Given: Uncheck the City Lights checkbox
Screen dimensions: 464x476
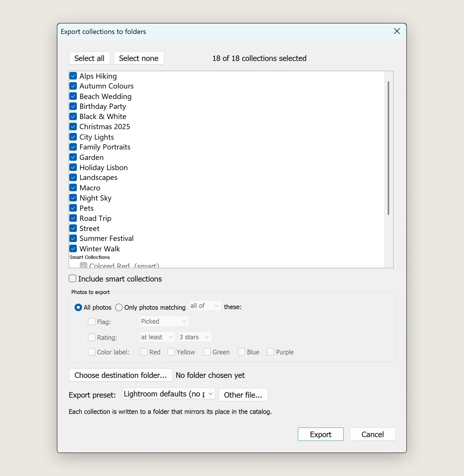Looking at the screenshot, I should (73, 137).
